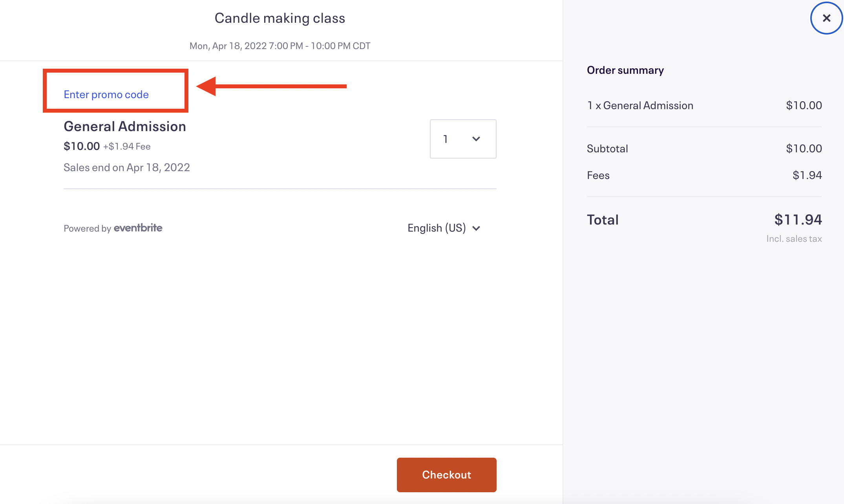
Task: Click the Subtotal amount of $10.00
Action: [804, 148]
